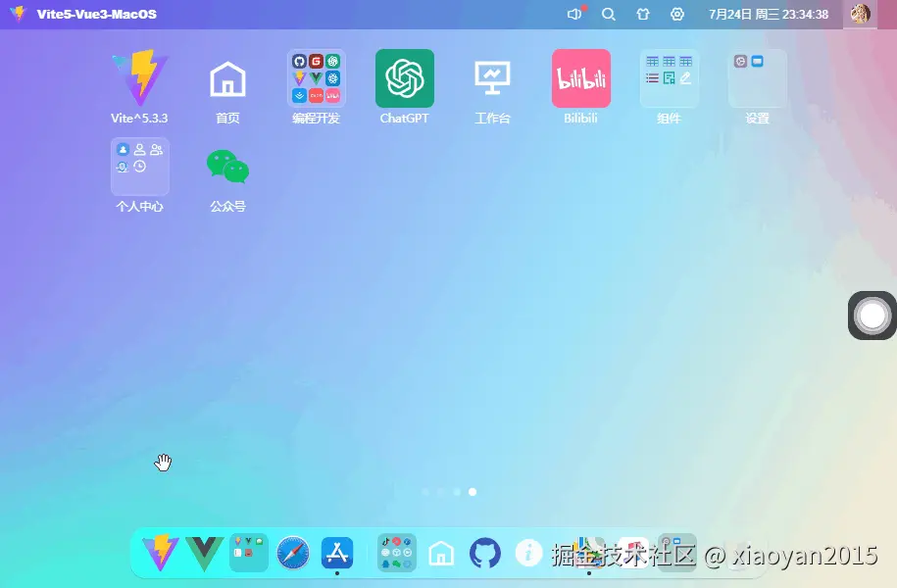Click the home icon in the dock

(441, 553)
